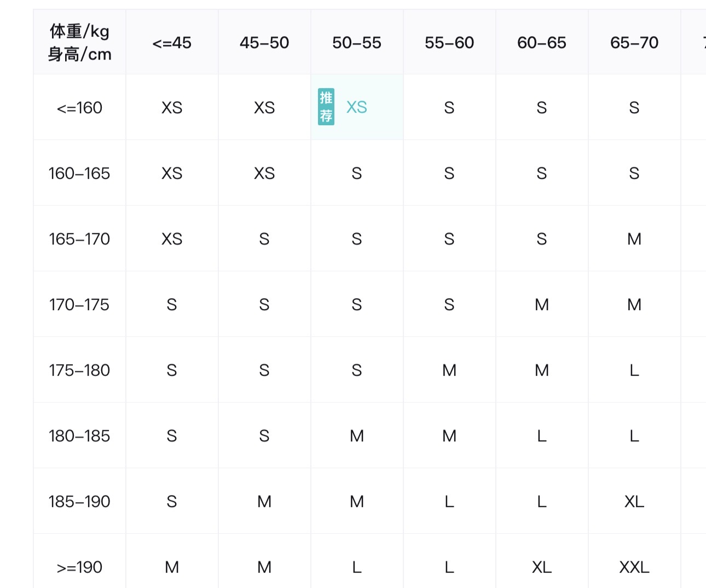Viewport: 706px width, 588px height.
Task: Select the 185–190 height row label
Action: click(80, 502)
